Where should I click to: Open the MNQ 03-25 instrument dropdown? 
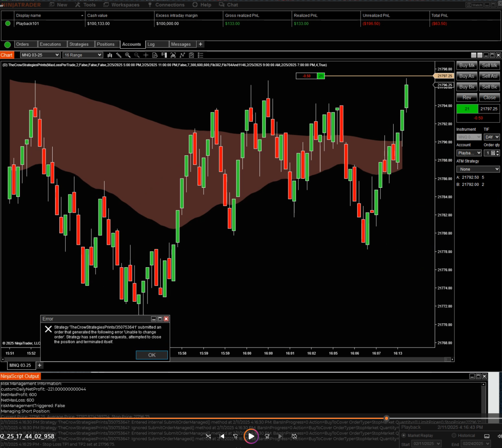point(40,55)
